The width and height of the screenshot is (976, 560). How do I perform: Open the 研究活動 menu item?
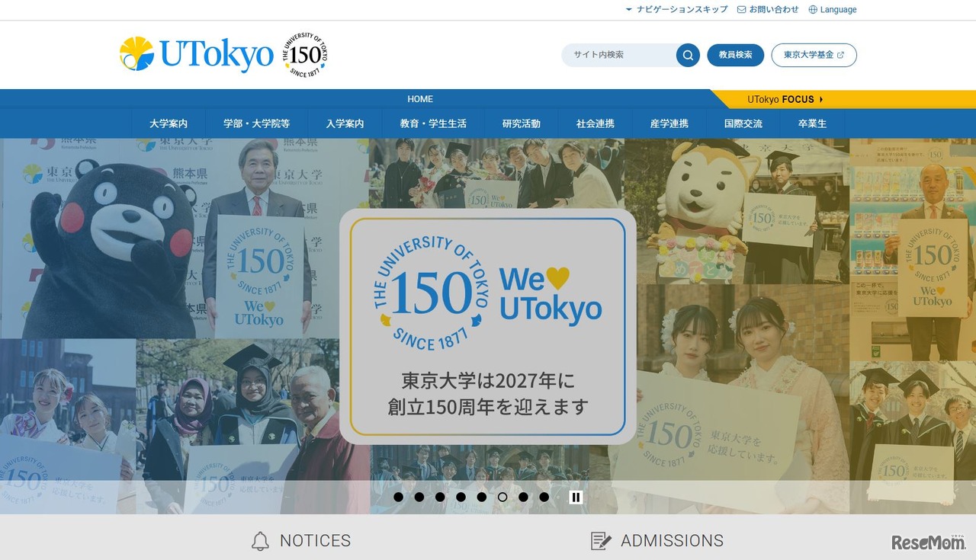pos(522,123)
